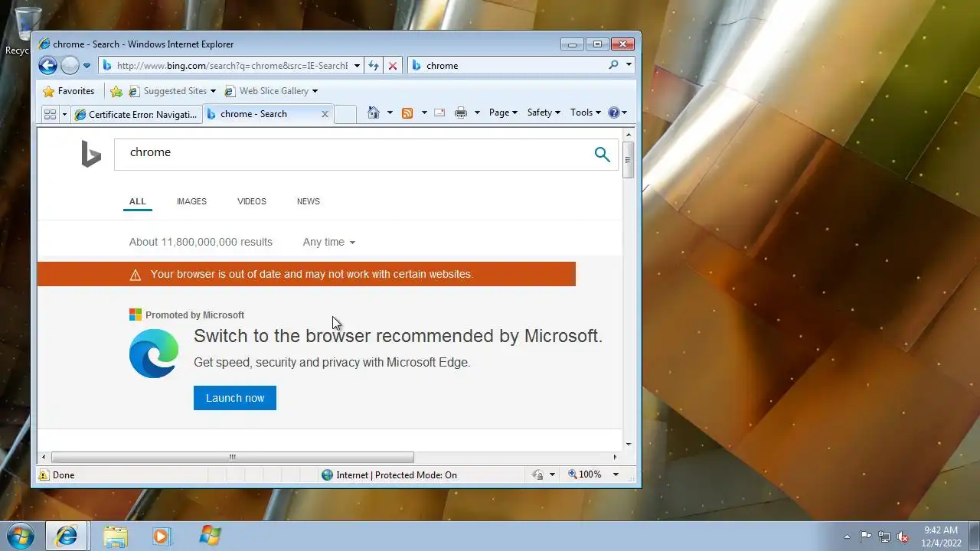The image size is (980, 551).
Task: Open the status bar security dropdown arrow
Action: click(x=552, y=475)
